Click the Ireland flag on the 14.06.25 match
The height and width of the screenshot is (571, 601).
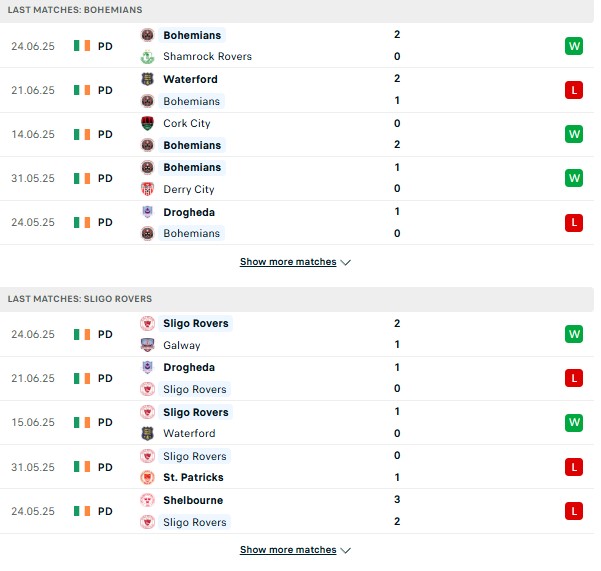[82, 134]
